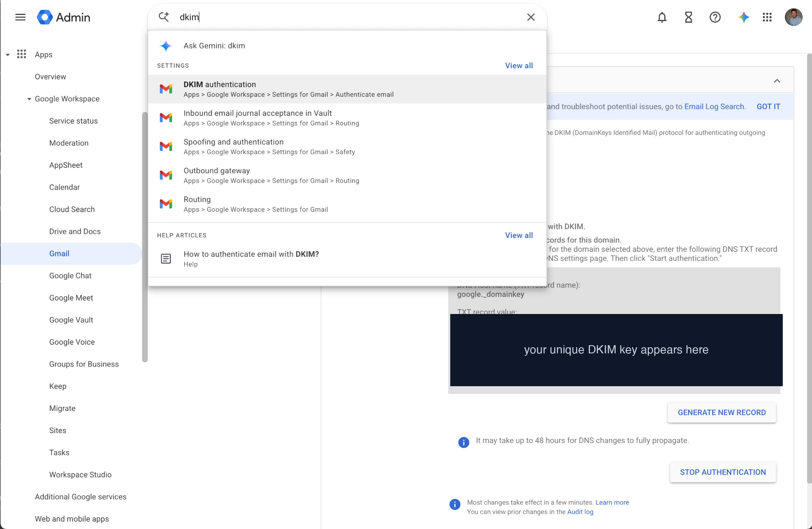The image size is (812, 529).
Task: Open Gemini sparkle icon in header
Action: tap(743, 17)
